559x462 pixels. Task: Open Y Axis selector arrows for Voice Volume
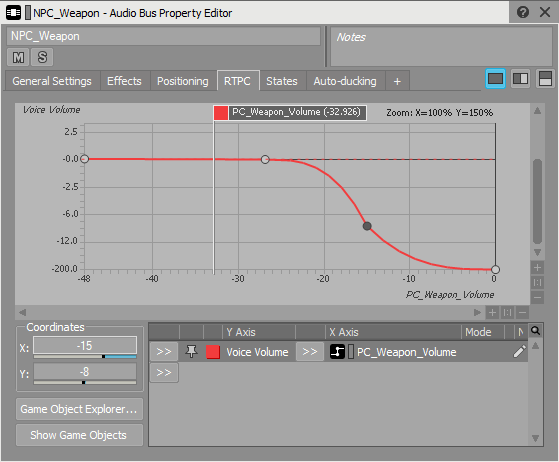pyautogui.click(x=164, y=352)
